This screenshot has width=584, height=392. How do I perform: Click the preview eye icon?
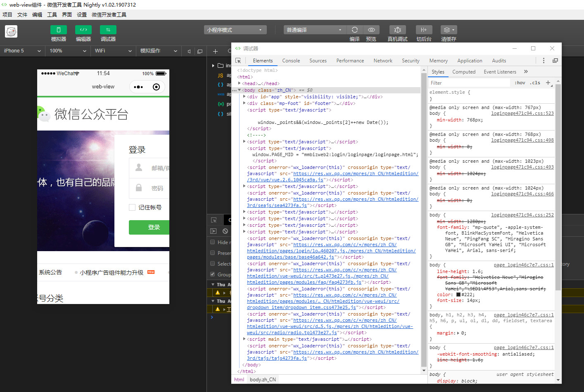[x=371, y=30]
